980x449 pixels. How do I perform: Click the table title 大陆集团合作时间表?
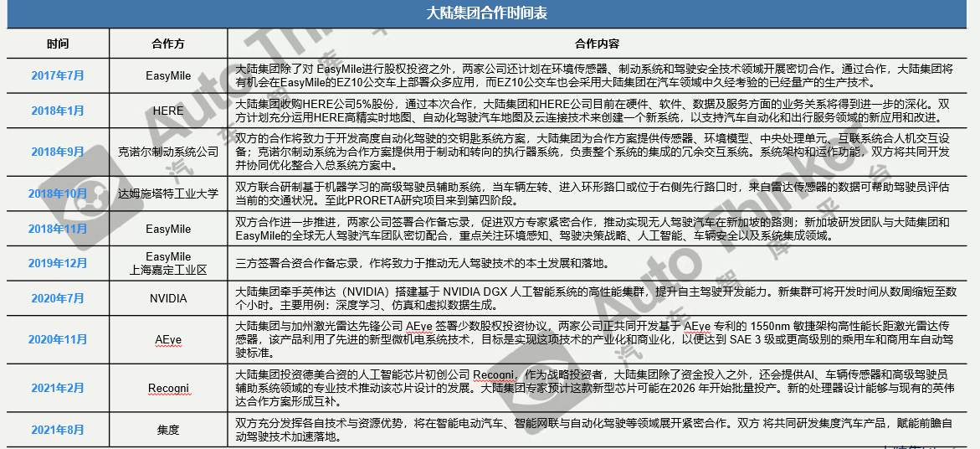coord(487,13)
